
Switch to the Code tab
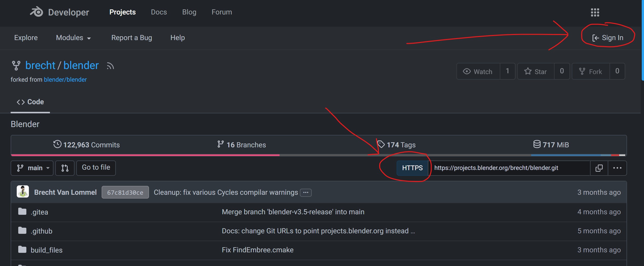30,102
